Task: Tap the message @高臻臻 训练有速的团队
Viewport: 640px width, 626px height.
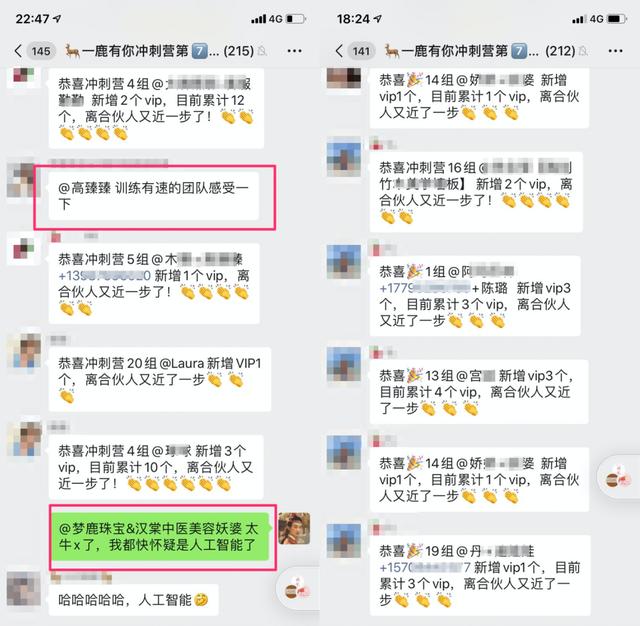Action: pos(153,196)
